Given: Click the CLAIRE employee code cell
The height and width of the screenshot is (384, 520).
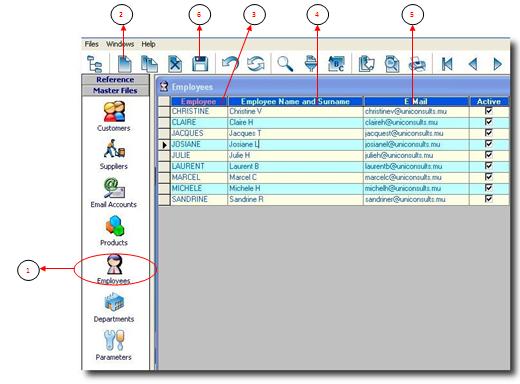Looking at the screenshot, I should (x=199, y=122).
